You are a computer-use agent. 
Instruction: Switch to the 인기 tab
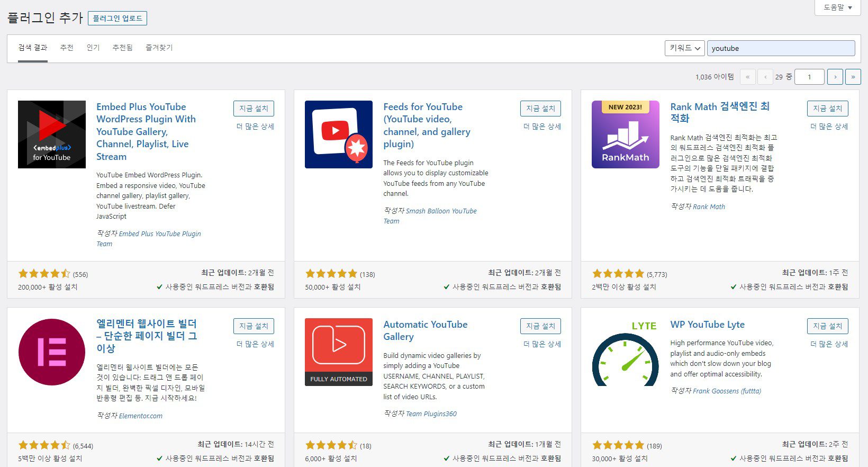point(93,48)
